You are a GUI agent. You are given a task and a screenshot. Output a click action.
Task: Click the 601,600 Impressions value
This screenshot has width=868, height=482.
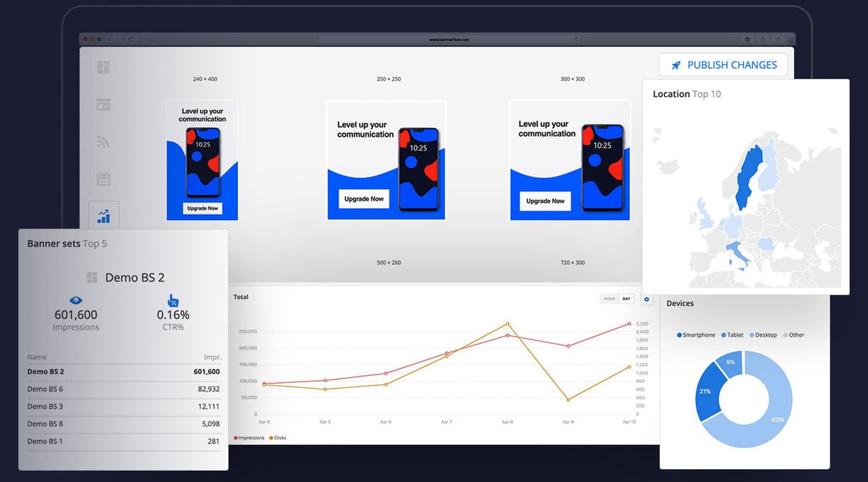pos(76,315)
